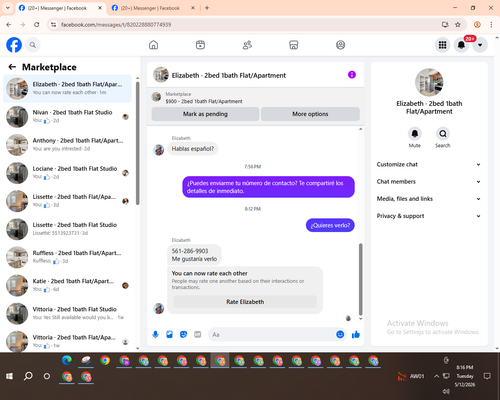Open the Groups icon in top navigation
The width and height of the screenshot is (500, 400).
click(340, 45)
